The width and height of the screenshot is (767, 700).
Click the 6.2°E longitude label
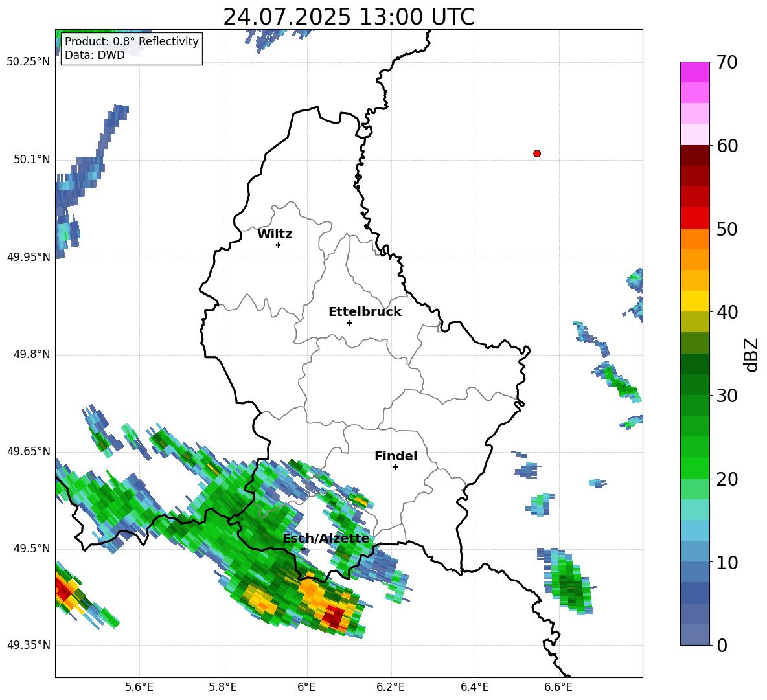tap(391, 687)
